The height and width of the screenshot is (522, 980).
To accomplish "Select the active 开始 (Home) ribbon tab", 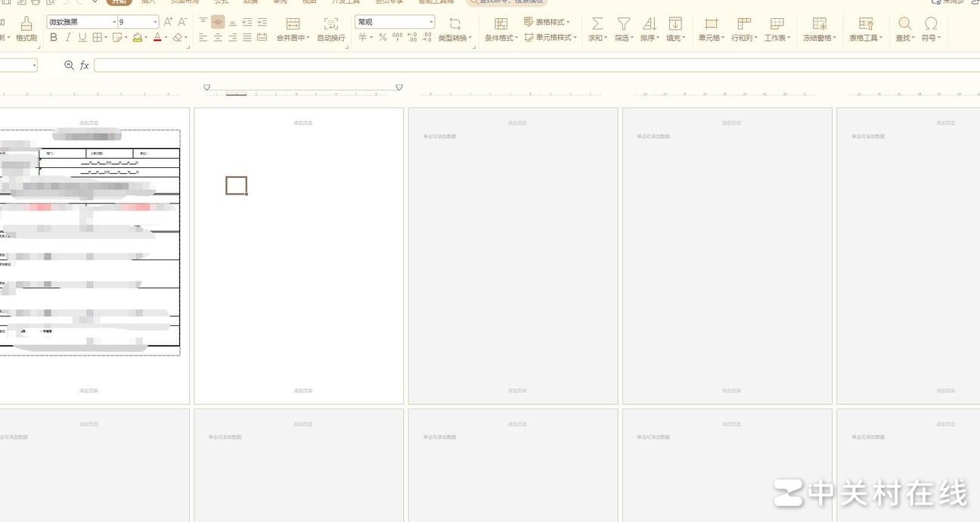I will tap(119, 2).
